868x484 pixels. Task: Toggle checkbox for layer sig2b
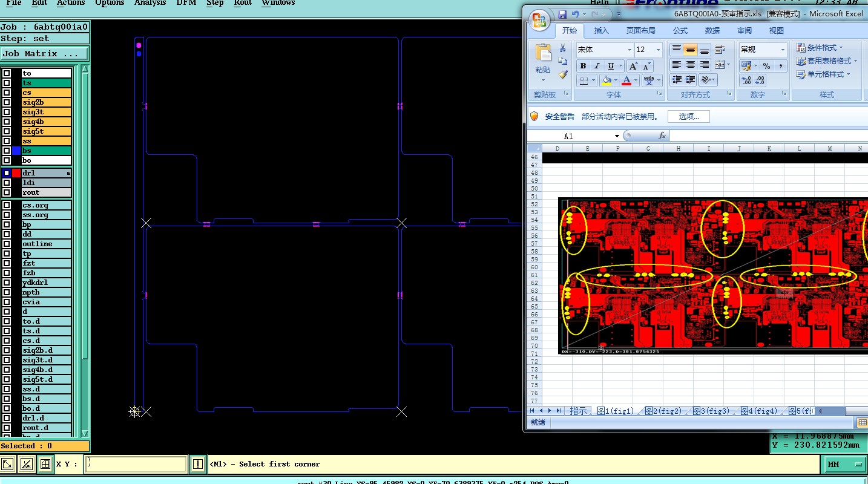click(x=7, y=102)
